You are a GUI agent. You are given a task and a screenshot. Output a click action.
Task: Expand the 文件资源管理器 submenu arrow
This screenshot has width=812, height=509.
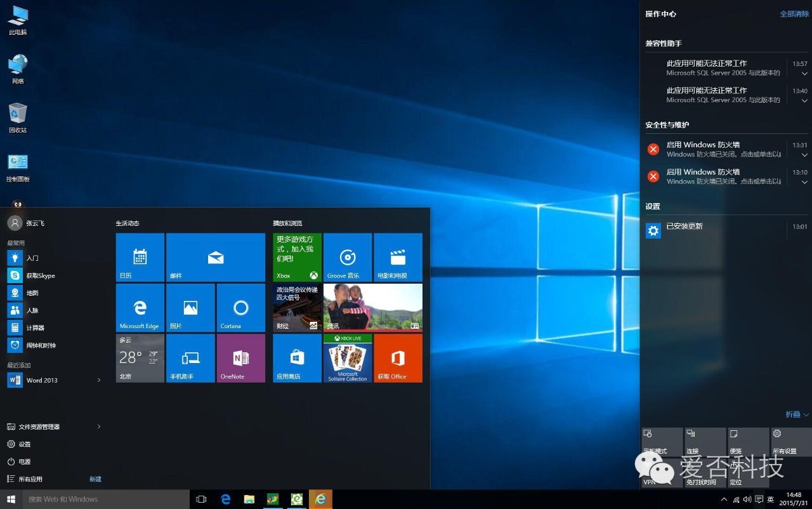point(99,427)
